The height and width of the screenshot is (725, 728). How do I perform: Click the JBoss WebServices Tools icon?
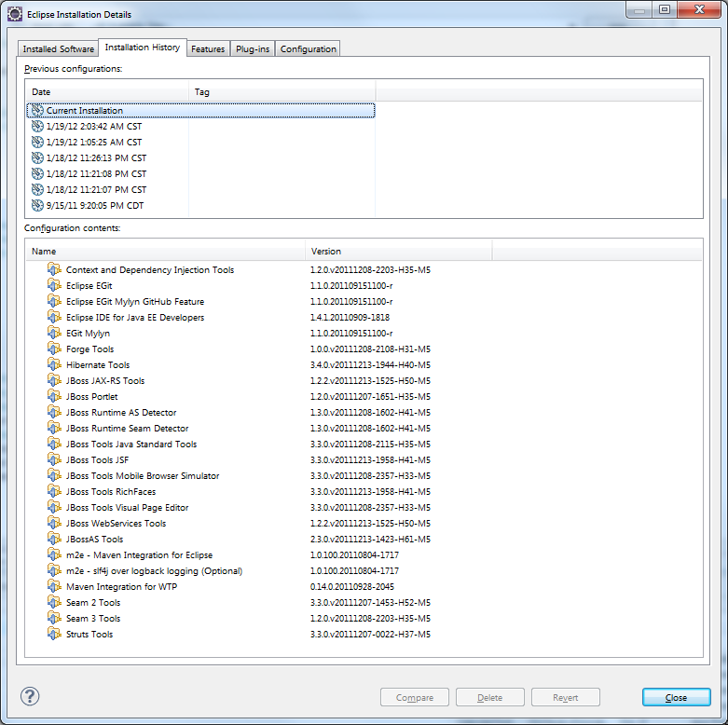(x=54, y=523)
